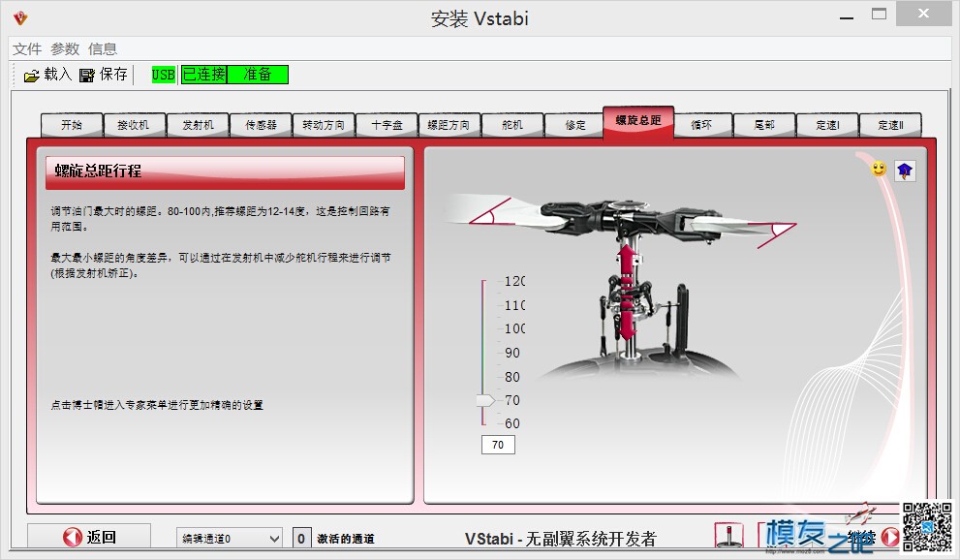
Task: Click the Vstabi logo in the title bar
Action: (20, 17)
